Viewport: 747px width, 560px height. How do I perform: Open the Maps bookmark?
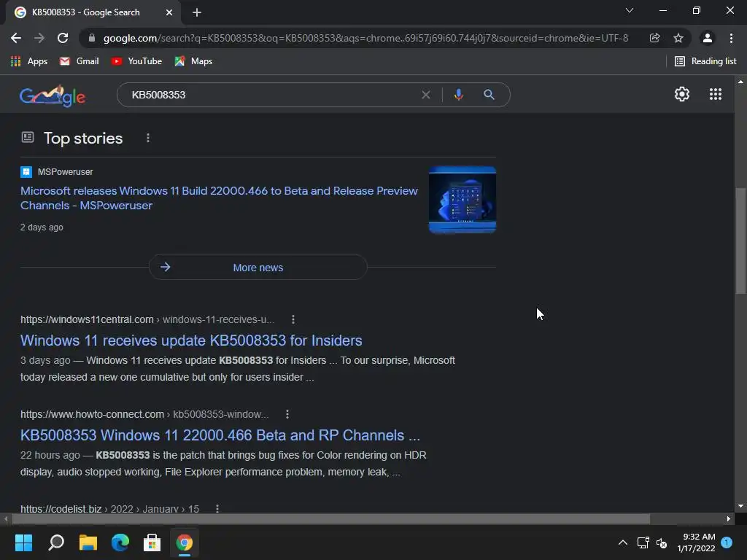[193, 61]
